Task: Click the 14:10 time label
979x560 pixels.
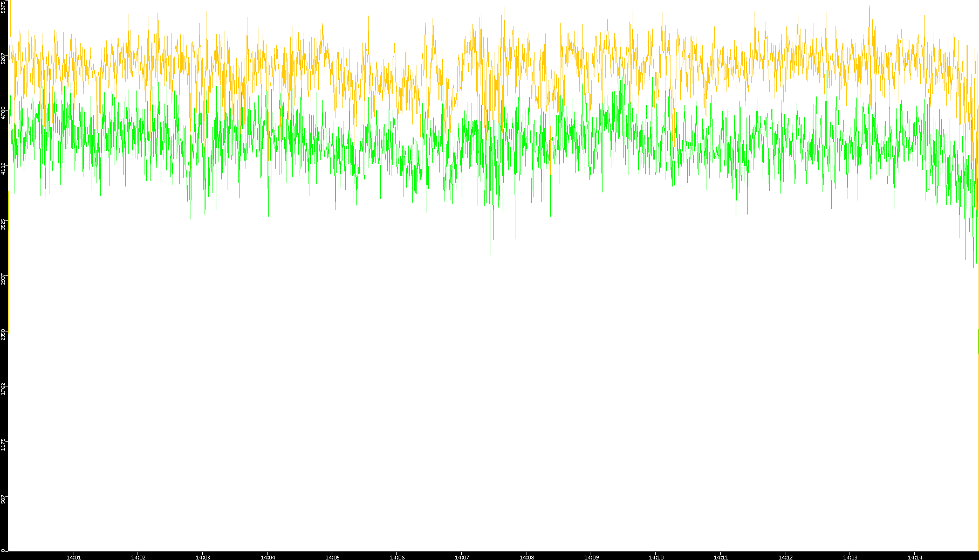Action: tap(656, 557)
